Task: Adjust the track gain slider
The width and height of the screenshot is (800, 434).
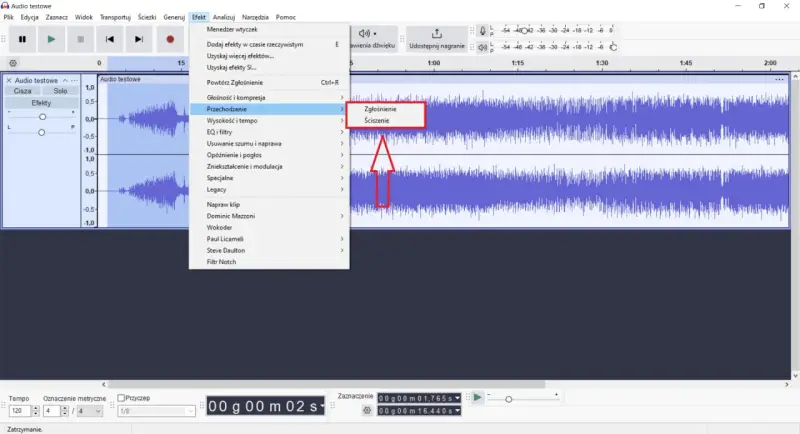Action: point(42,117)
